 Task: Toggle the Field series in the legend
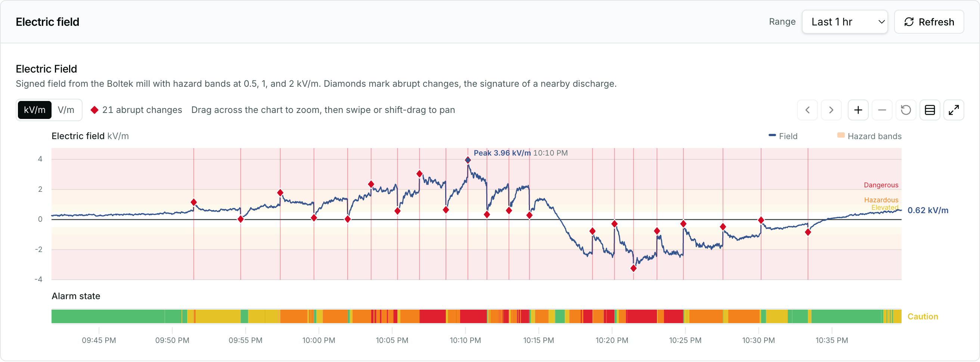point(783,136)
